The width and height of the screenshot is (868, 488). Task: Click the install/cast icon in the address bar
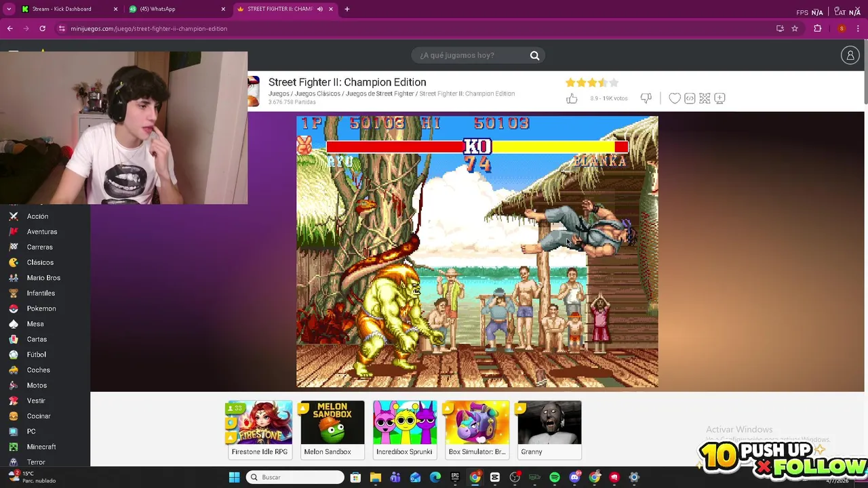pos(780,28)
